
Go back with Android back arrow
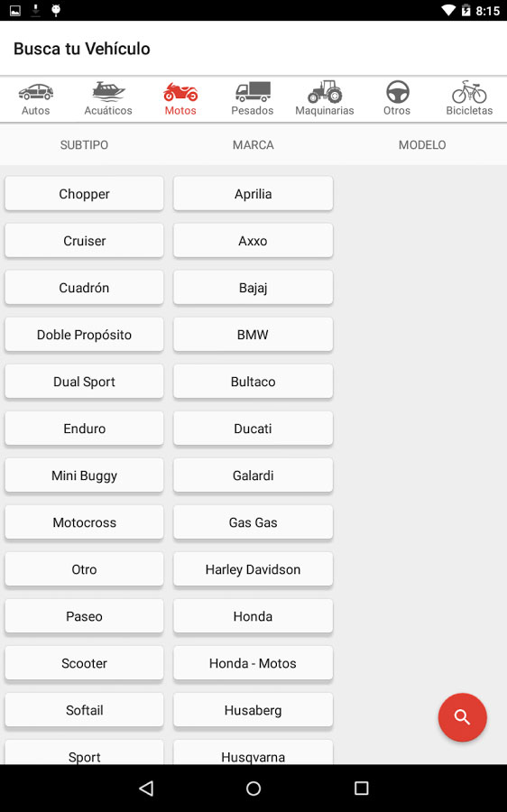click(x=146, y=789)
